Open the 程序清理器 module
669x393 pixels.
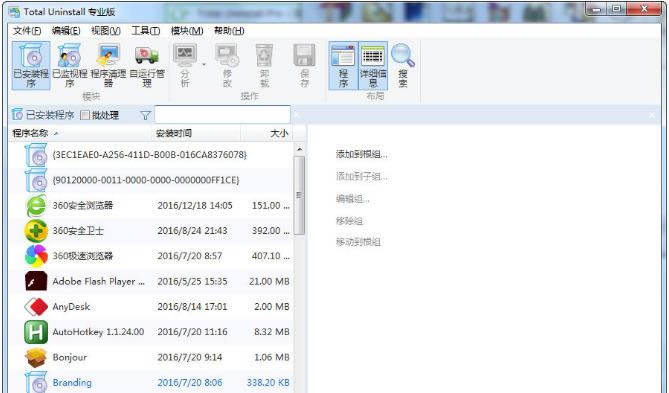108,65
